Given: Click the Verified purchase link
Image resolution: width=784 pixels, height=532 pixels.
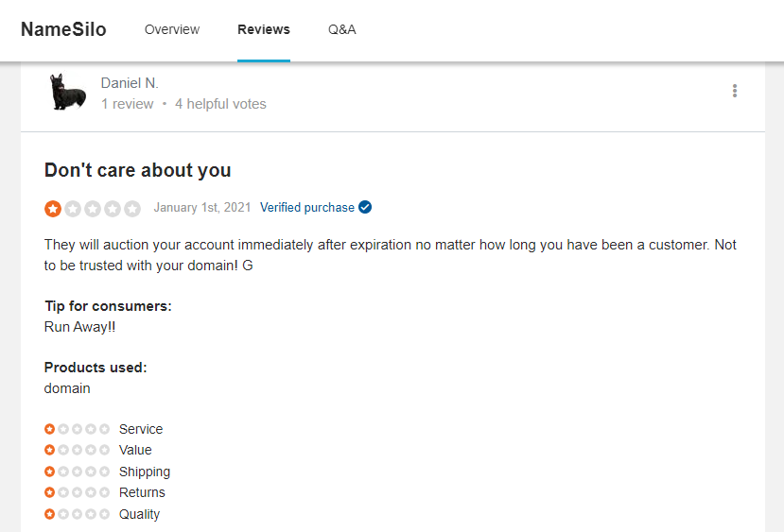Looking at the screenshot, I should pos(307,208).
